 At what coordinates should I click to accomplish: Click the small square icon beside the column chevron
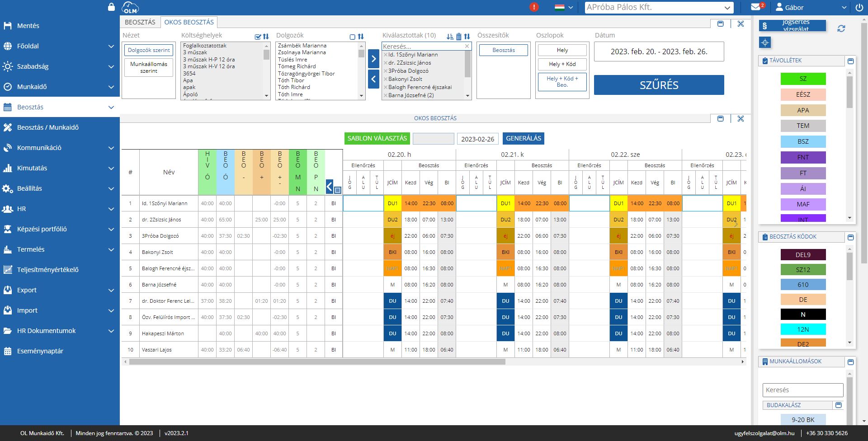(x=338, y=190)
